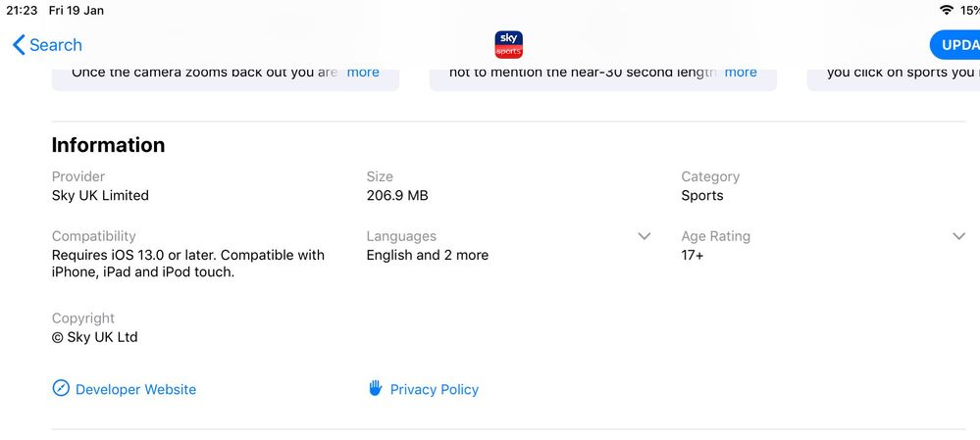
Task: Select the Sports category value
Action: click(701, 195)
